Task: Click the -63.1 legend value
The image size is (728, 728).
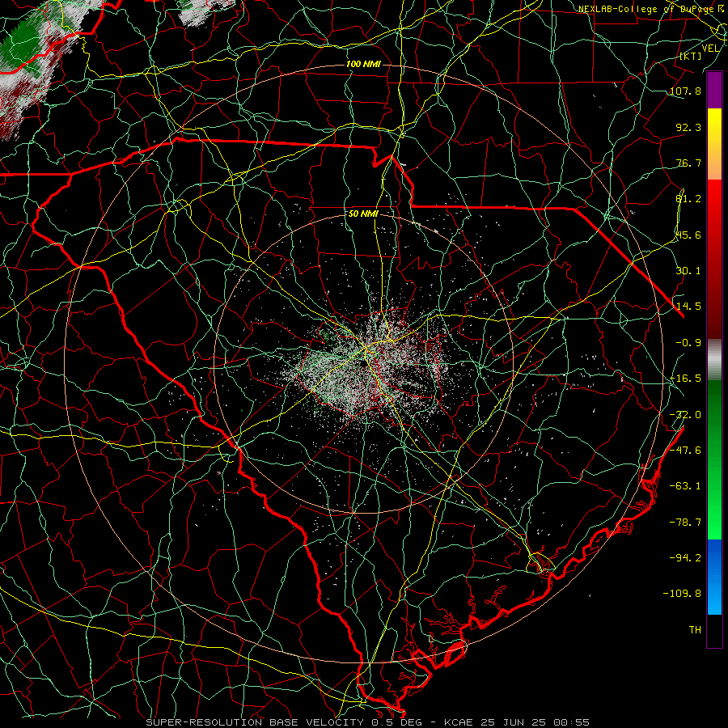Action: click(685, 486)
